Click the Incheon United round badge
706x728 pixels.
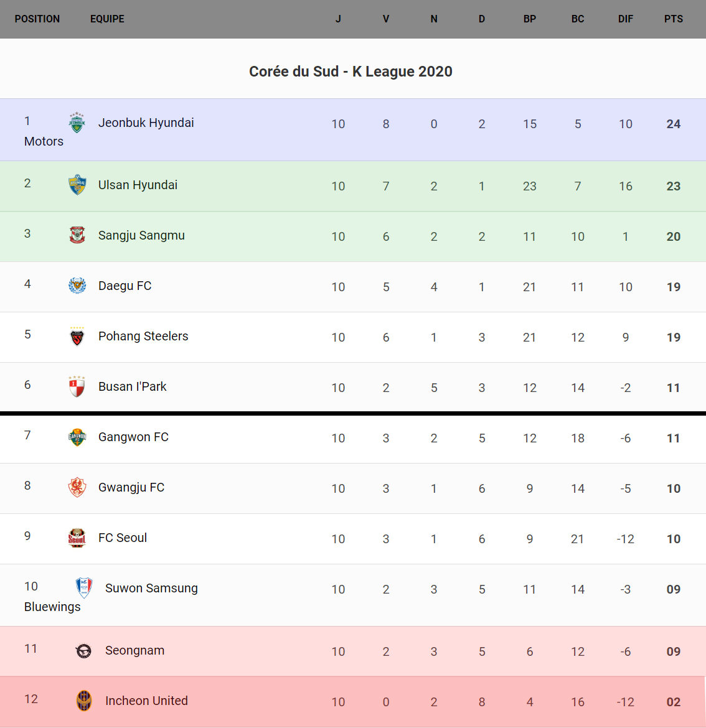tap(84, 701)
